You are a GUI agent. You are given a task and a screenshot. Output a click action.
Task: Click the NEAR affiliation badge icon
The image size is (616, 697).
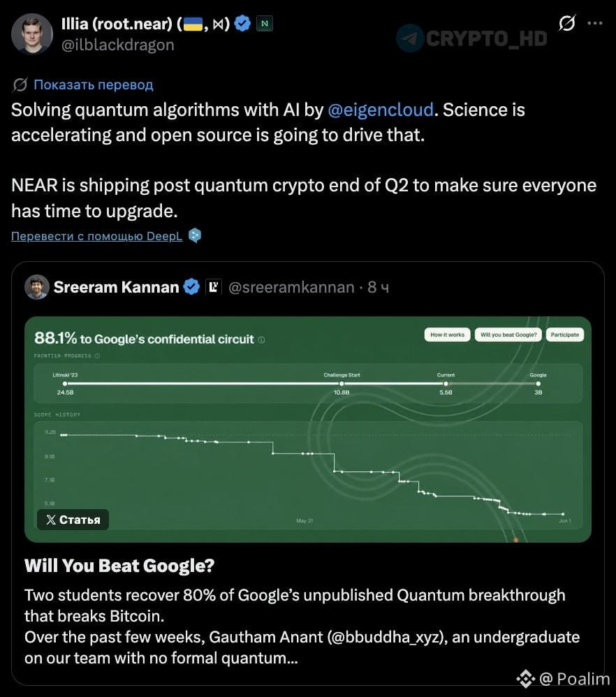point(265,24)
